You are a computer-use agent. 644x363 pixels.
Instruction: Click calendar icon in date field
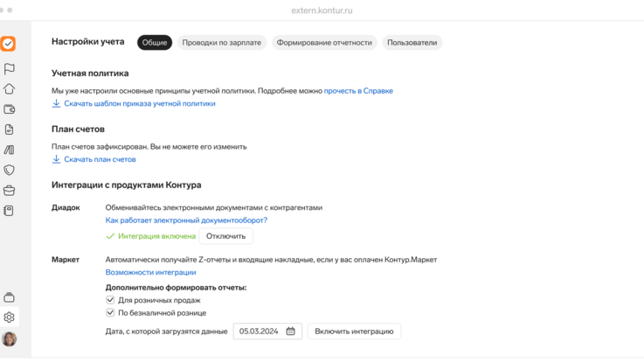(291, 332)
